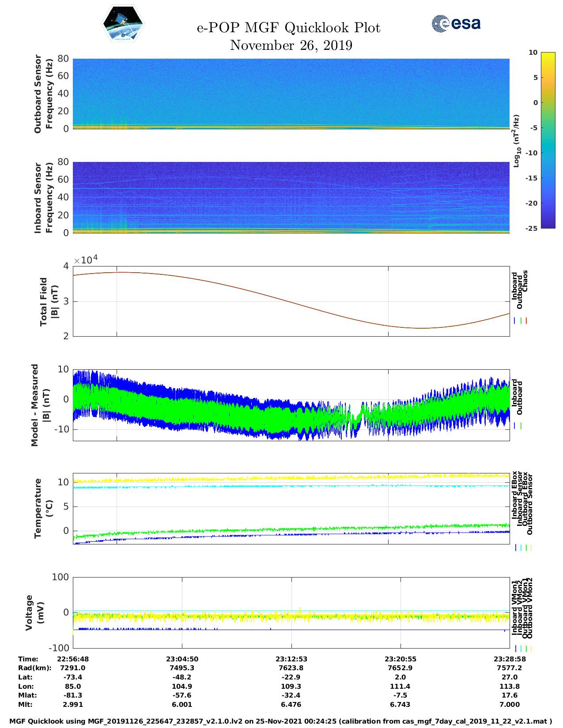Click the ESA logo
Viewport: 563px width, 728px height.
456,23
